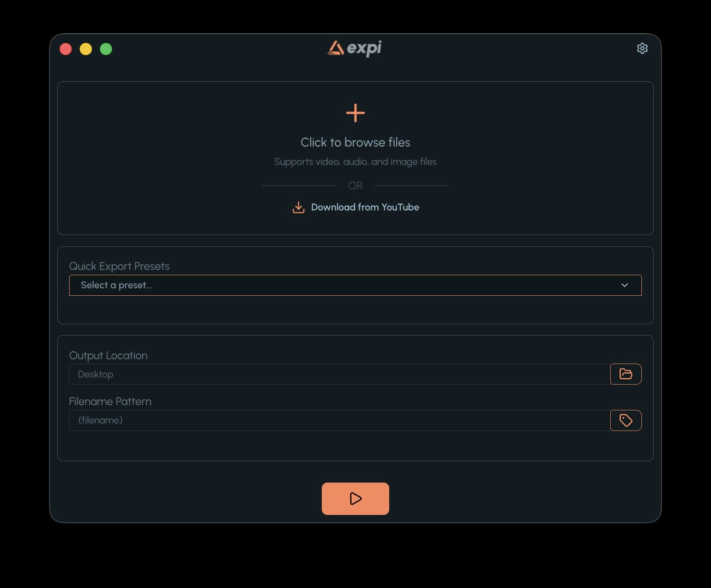Click the triangular expi emblem in header
Viewport: 711px width, 588px height.
pos(335,49)
